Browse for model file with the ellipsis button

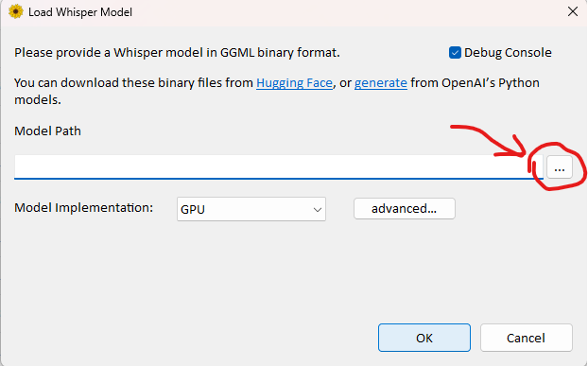point(560,167)
